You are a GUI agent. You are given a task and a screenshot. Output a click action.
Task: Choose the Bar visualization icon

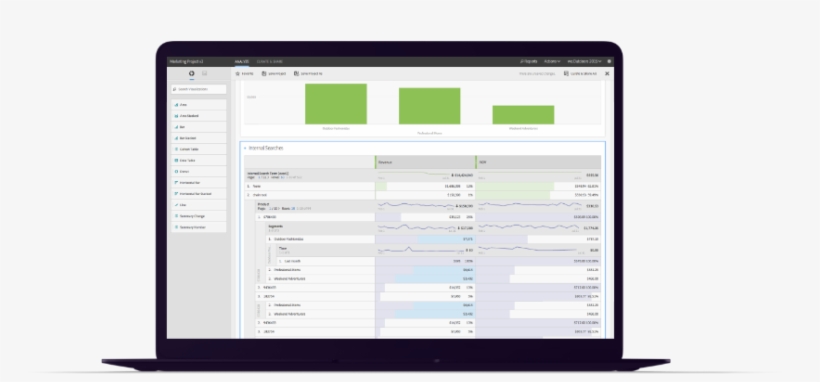tap(176, 127)
